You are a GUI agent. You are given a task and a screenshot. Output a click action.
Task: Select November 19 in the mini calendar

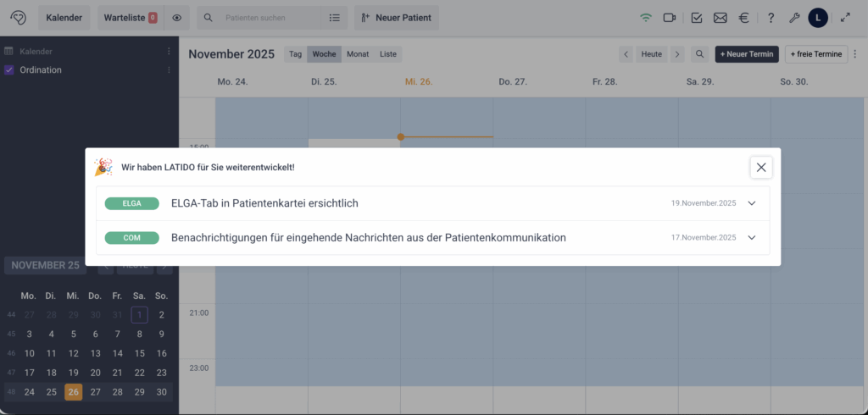[74, 373]
